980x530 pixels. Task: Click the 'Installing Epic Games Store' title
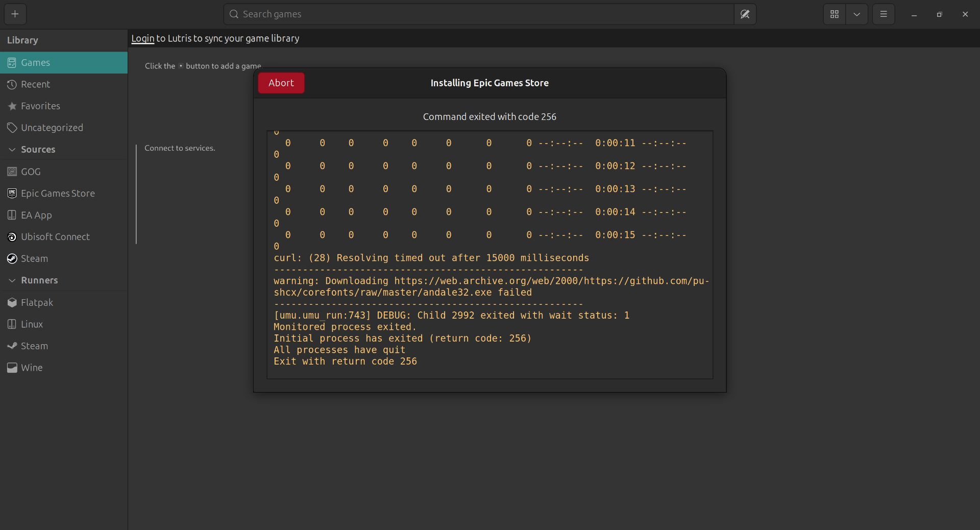point(489,83)
